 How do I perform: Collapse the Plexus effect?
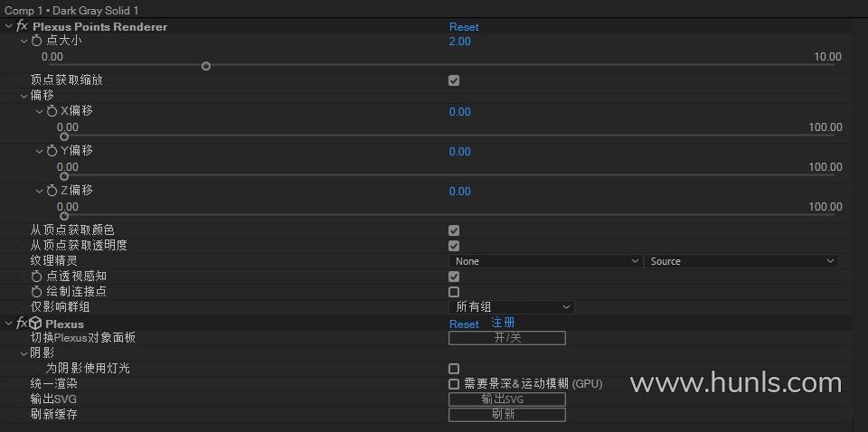point(8,324)
